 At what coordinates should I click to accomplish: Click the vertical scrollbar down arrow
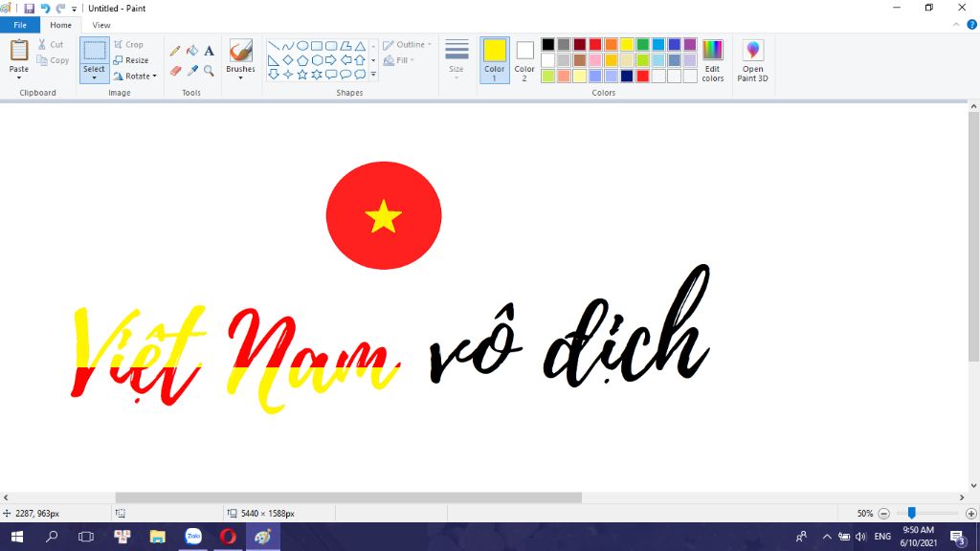[973, 485]
